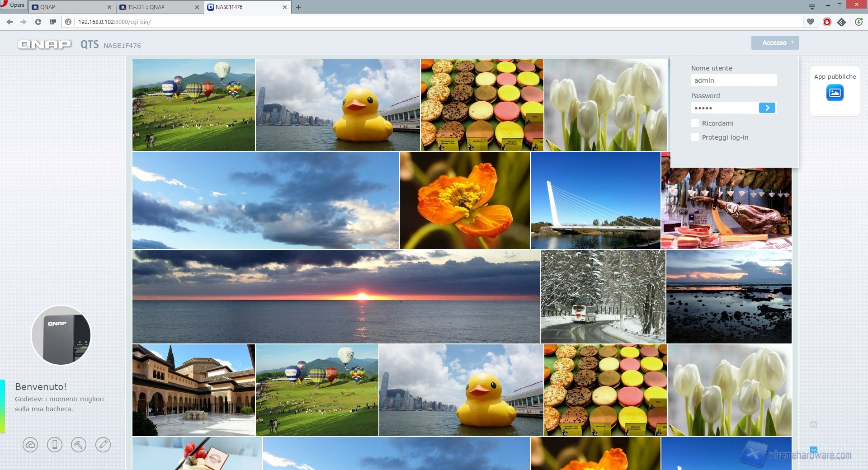
Task: Add page to bookmarks with heart icon
Action: [x=811, y=22]
